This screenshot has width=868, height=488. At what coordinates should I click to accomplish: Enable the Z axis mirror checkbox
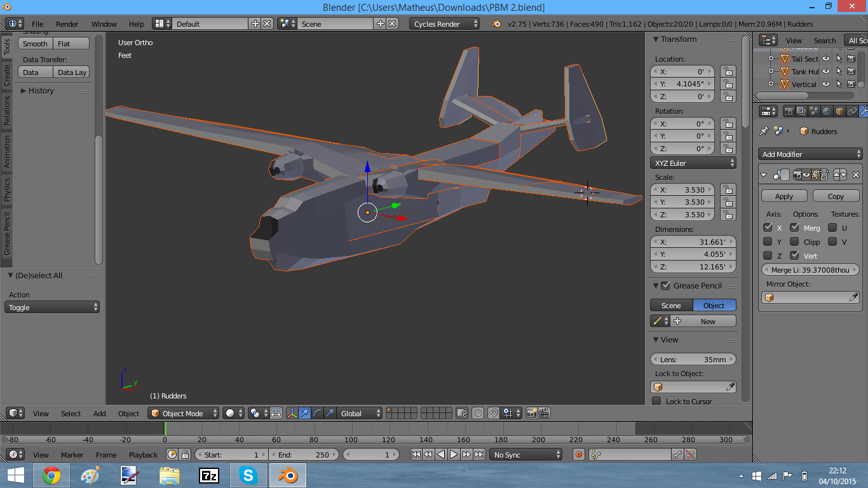point(768,255)
